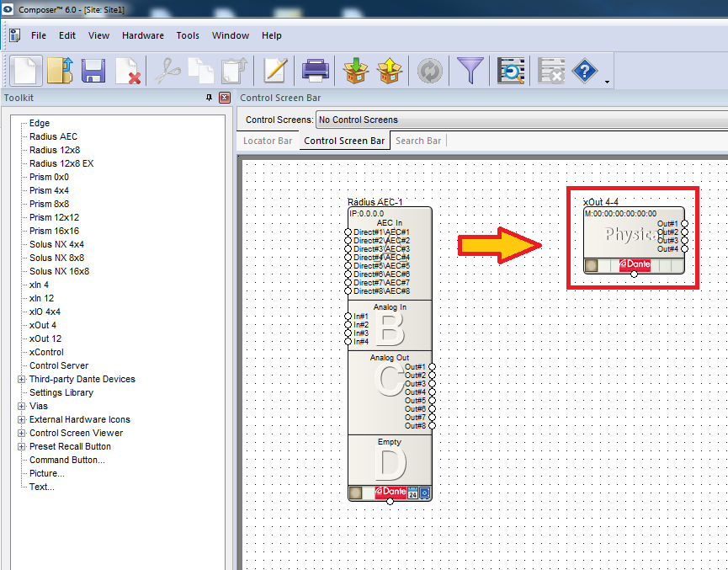Click Command Button... in Toolkit
The width and height of the screenshot is (728, 570).
click(66, 460)
